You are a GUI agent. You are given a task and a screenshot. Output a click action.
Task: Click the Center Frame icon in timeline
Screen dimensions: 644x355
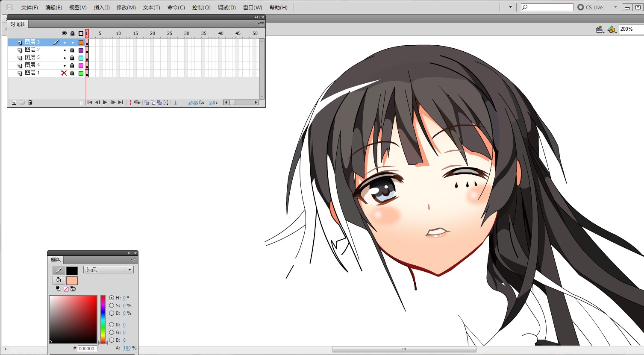point(131,103)
